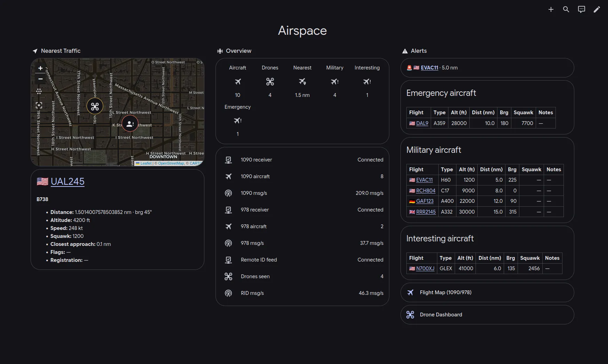Image resolution: width=608 pixels, height=364 pixels.
Task: Select the Remote ID feed row
Action: pos(302,260)
